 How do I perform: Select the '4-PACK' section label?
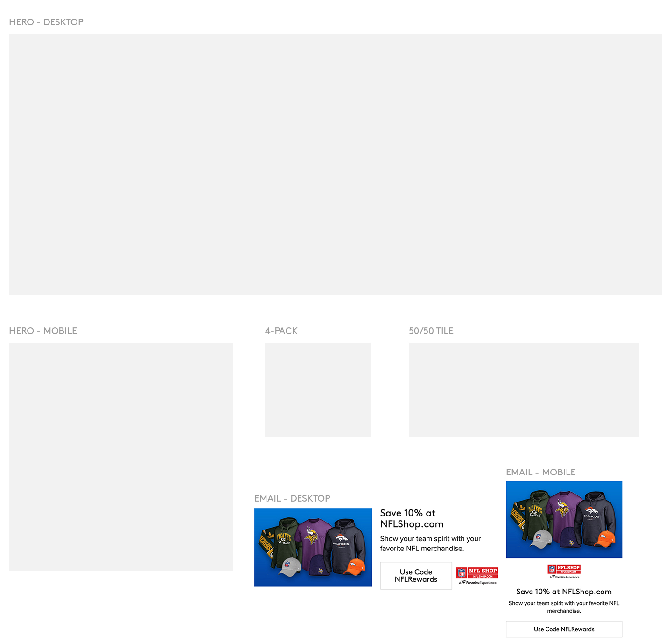(x=281, y=331)
